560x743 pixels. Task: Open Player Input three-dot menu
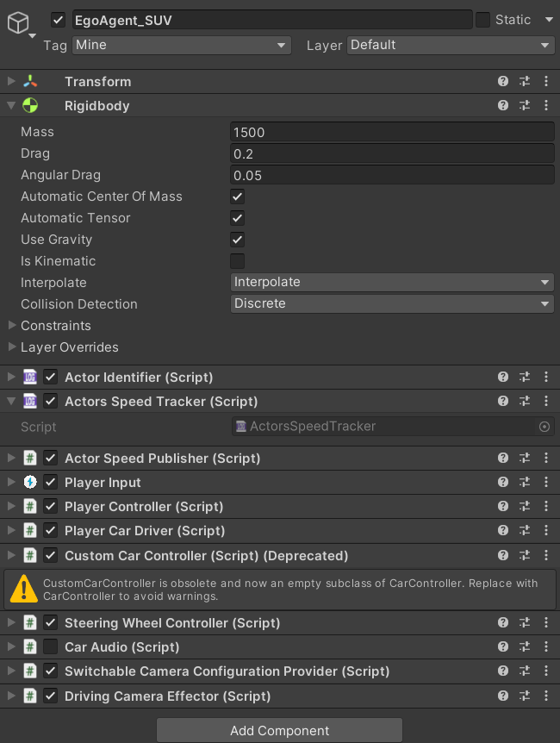point(546,482)
